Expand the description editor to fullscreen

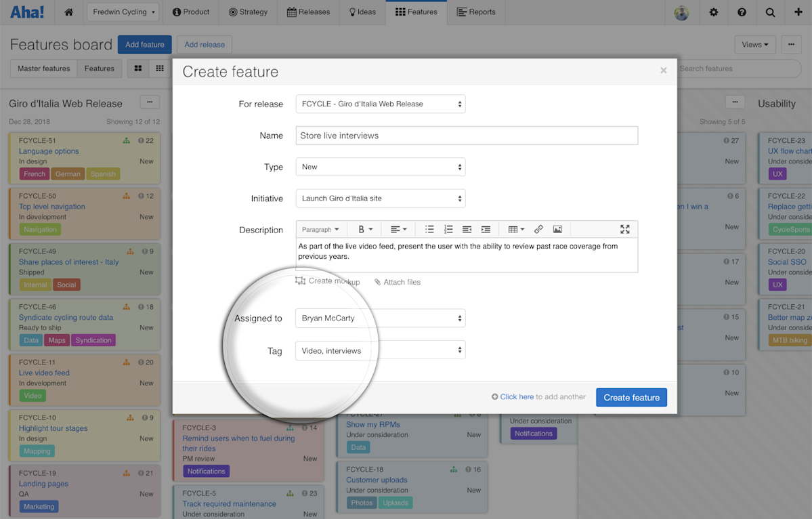coord(624,229)
